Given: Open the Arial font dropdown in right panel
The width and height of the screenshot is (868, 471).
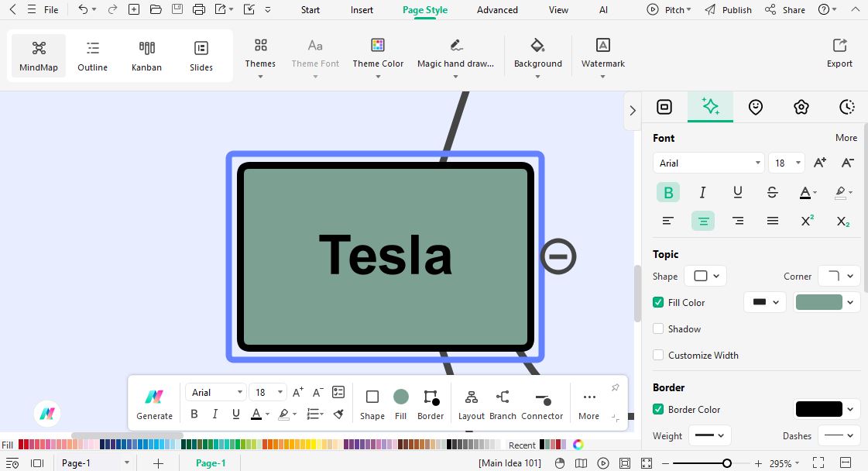Looking at the screenshot, I should pos(708,163).
